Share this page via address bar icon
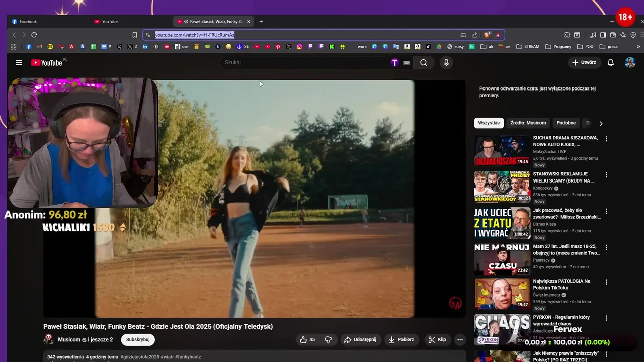The width and height of the screenshot is (644, 362). coord(474,35)
